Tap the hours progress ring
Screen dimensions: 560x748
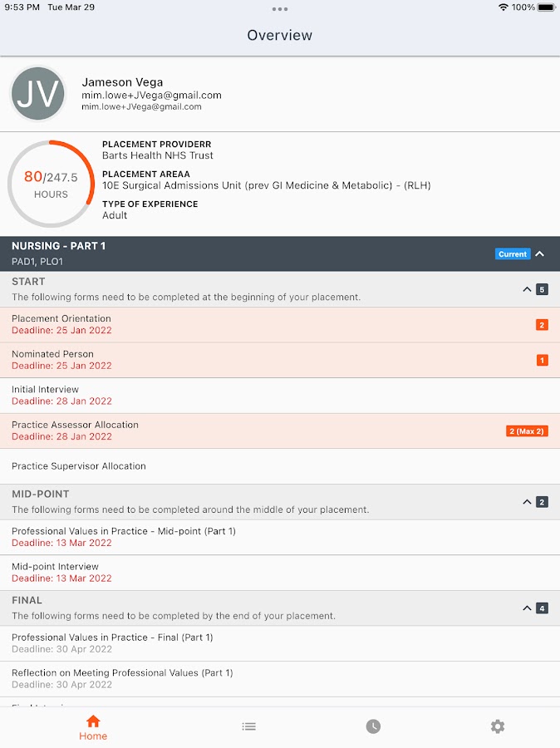point(51,184)
